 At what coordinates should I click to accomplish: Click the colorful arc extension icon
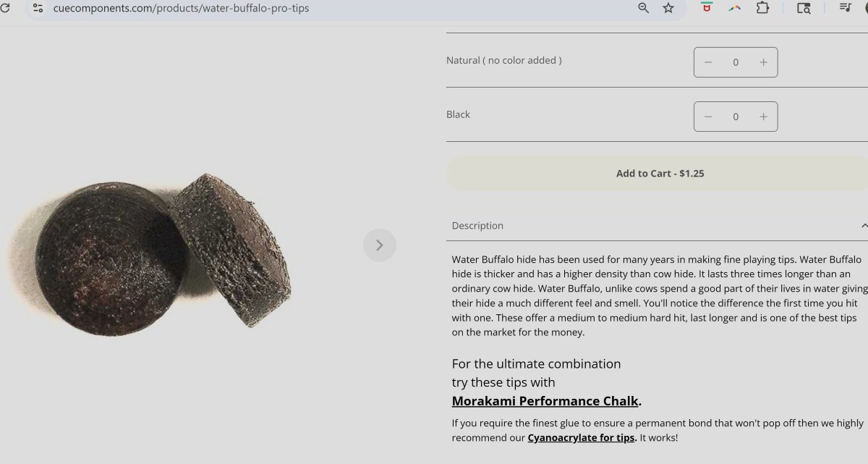point(734,8)
